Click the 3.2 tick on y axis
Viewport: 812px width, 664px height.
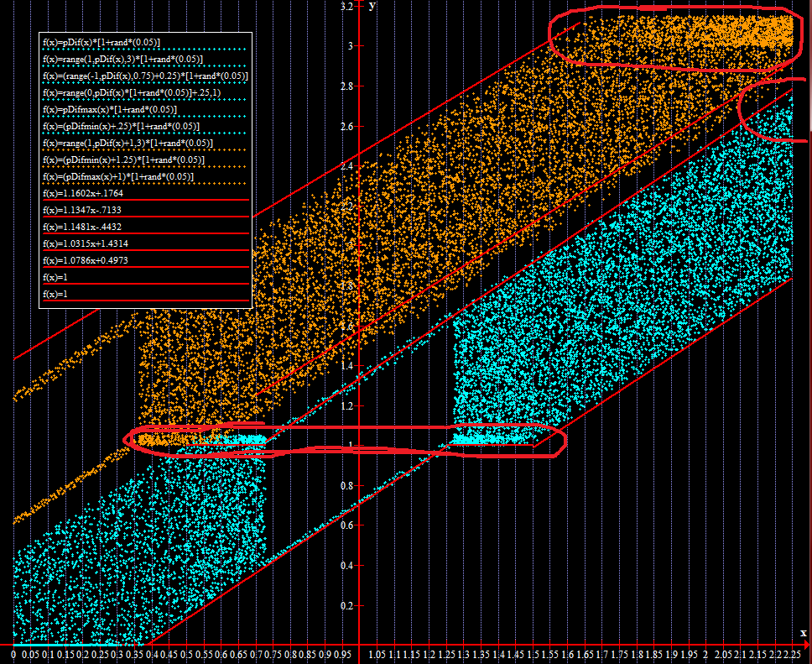pos(347,6)
